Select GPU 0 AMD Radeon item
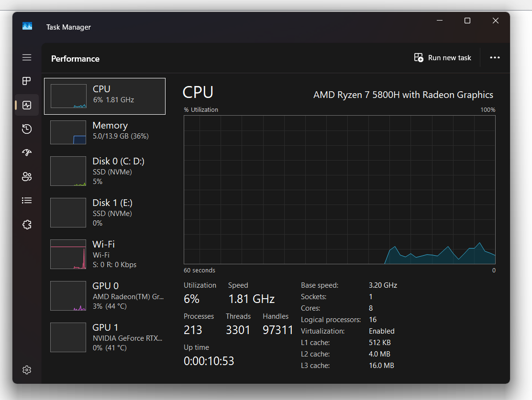Image resolution: width=532 pixels, height=400 pixels. coord(105,296)
